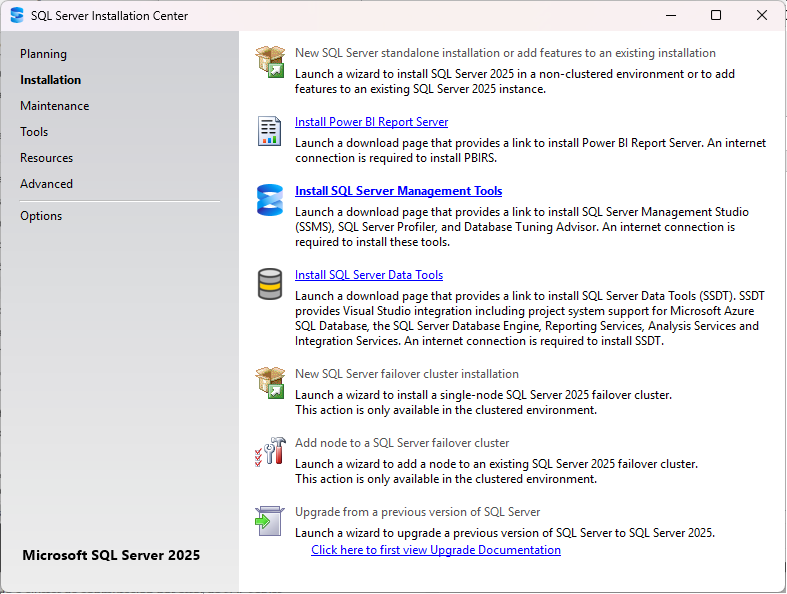Close the SQL Server Installation Center window

[761, 16]
